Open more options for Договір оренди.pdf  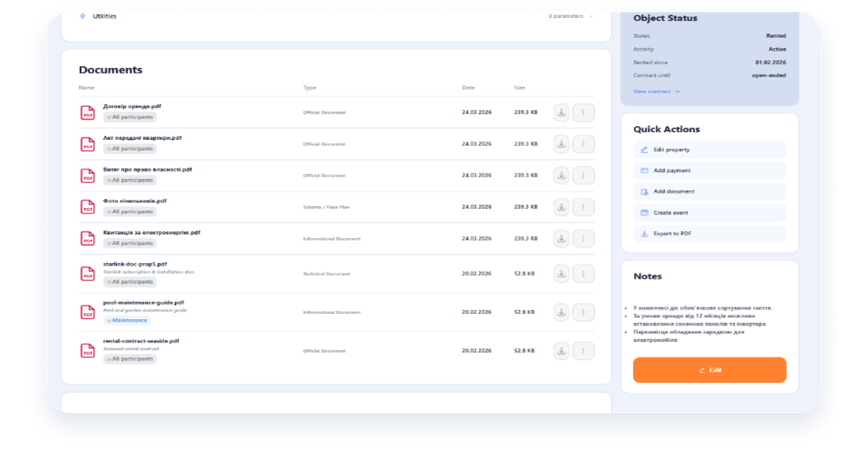coord(583,113)
